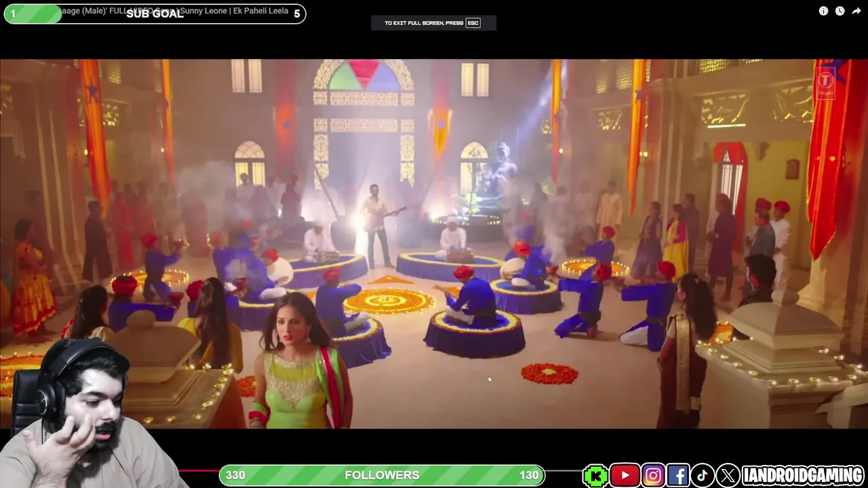
Task: Click the Watch Later clock icon
Action: click(x=840, y=11)
